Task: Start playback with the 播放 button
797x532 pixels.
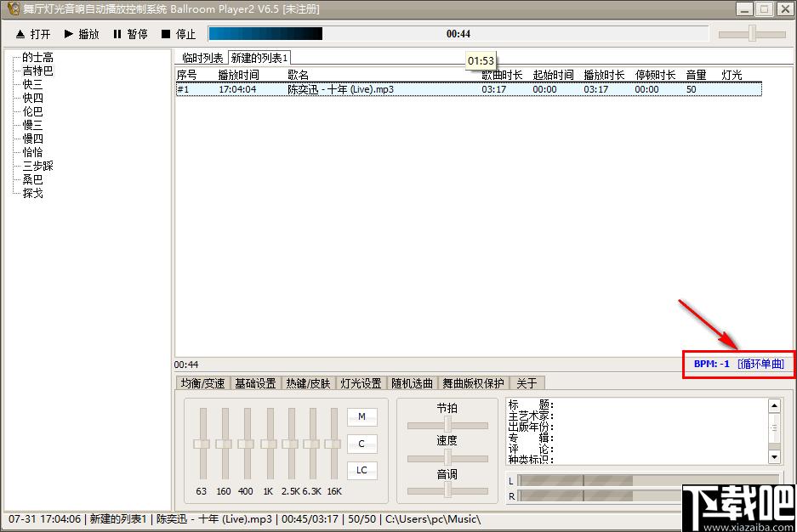Action: pos(82,34)
